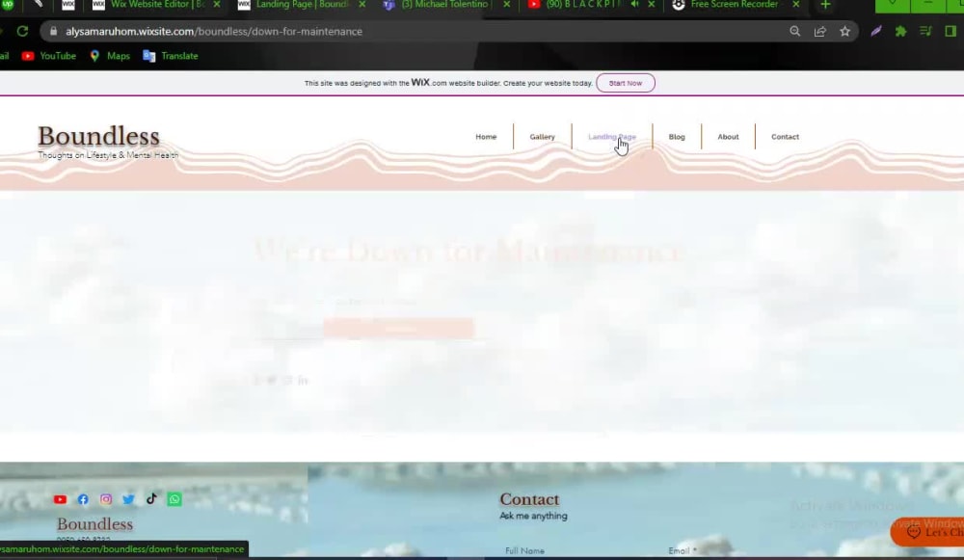Open the Let's Chat widget button

point(928,532)
